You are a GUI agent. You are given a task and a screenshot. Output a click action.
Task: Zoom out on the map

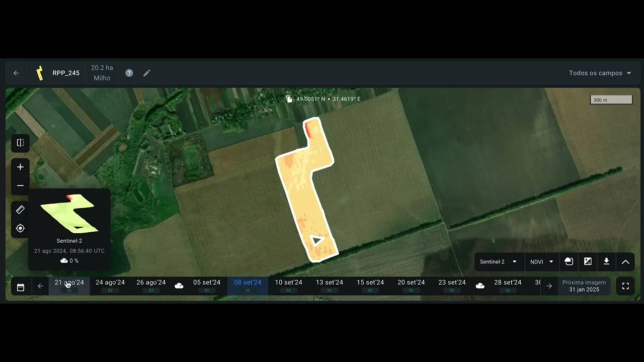click(x=21, y=186)
